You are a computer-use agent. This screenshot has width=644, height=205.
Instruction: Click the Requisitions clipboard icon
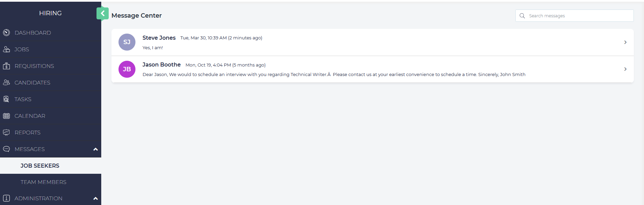(x=6, y=66)
